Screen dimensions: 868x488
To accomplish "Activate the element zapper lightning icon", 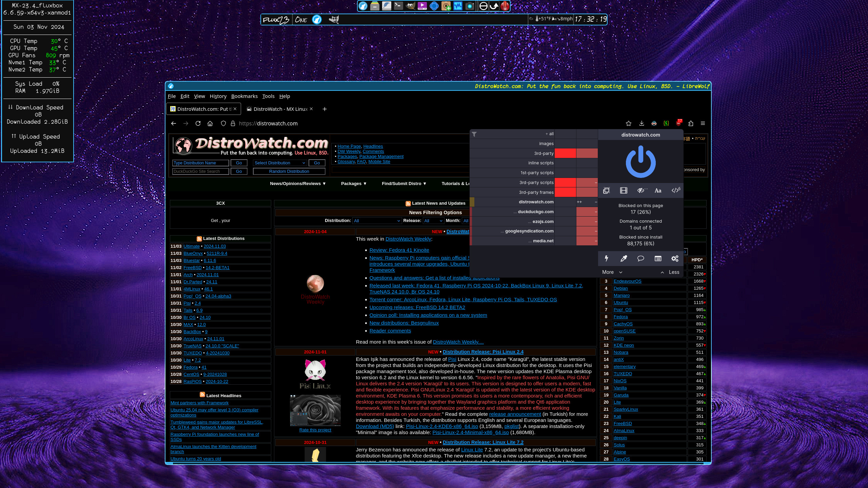I will coord(606,259).
